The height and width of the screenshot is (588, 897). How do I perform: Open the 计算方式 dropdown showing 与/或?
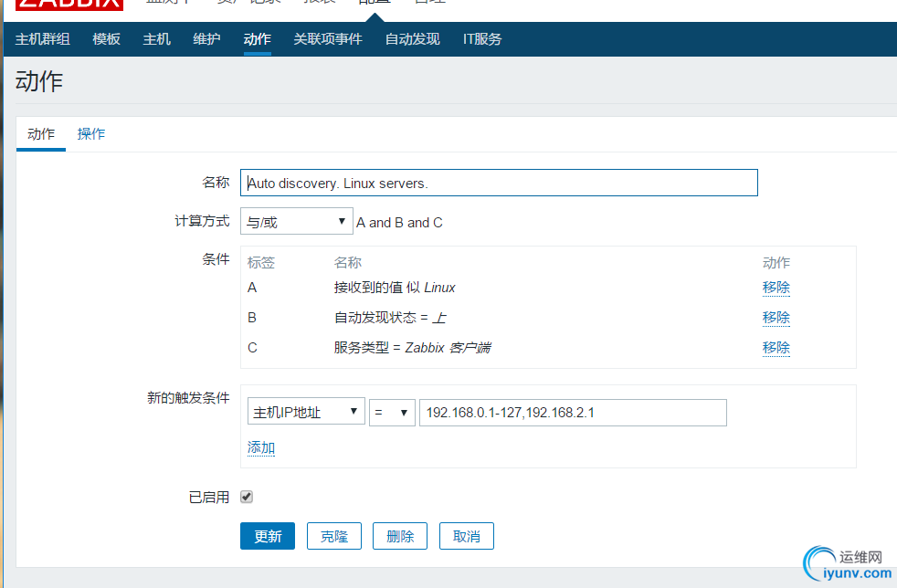(296, 220)
